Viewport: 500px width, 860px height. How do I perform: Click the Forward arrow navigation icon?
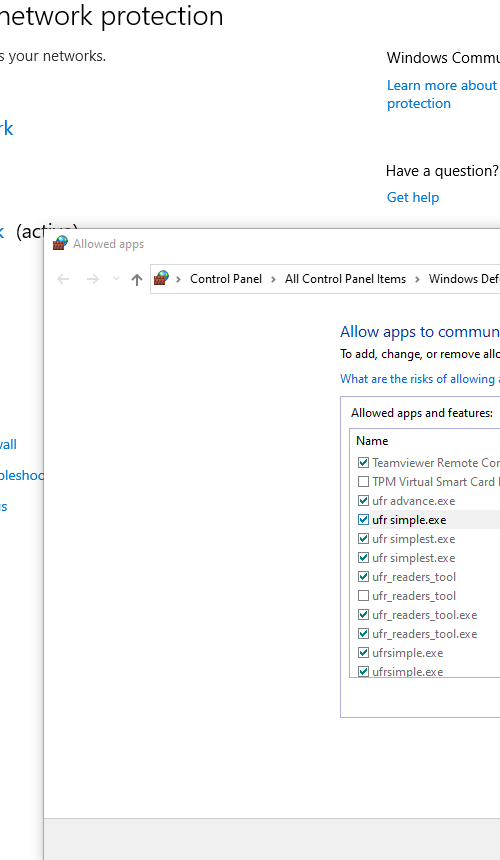coord(93,279)
